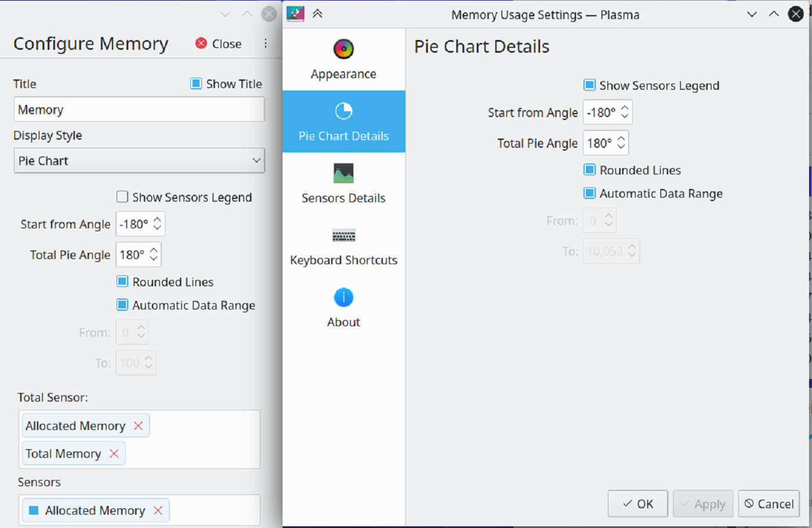Select the Pie Chart Details pie icon

point(343,110)
